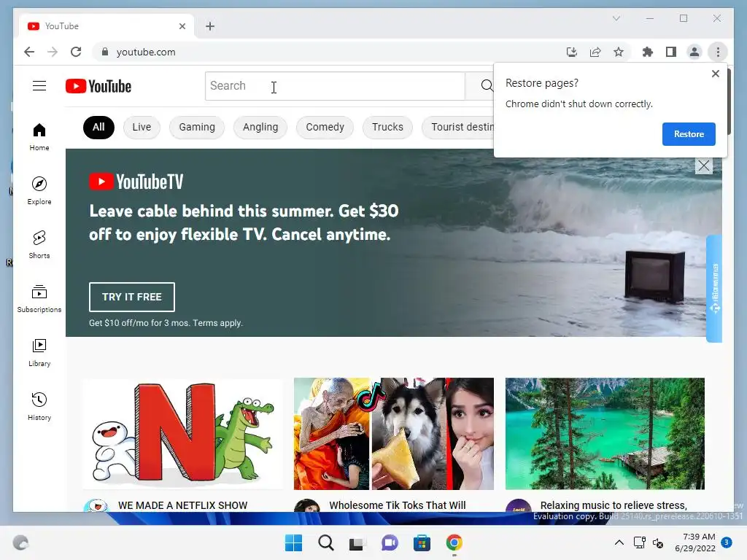
Task: Select the Comedy filter chip
Action: coord(325,127)
